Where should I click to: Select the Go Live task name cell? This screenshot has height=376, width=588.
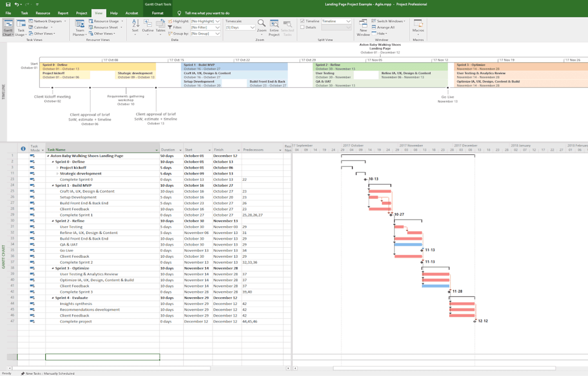pos(102,251)
